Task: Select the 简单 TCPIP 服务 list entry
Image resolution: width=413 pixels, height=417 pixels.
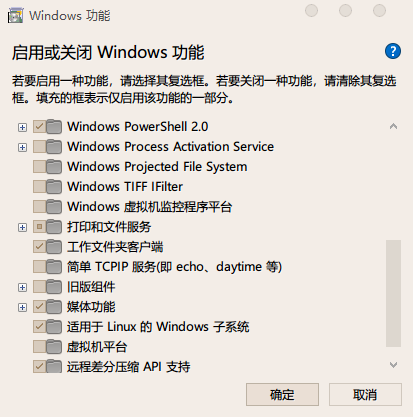Action: [x=174, y=267]
